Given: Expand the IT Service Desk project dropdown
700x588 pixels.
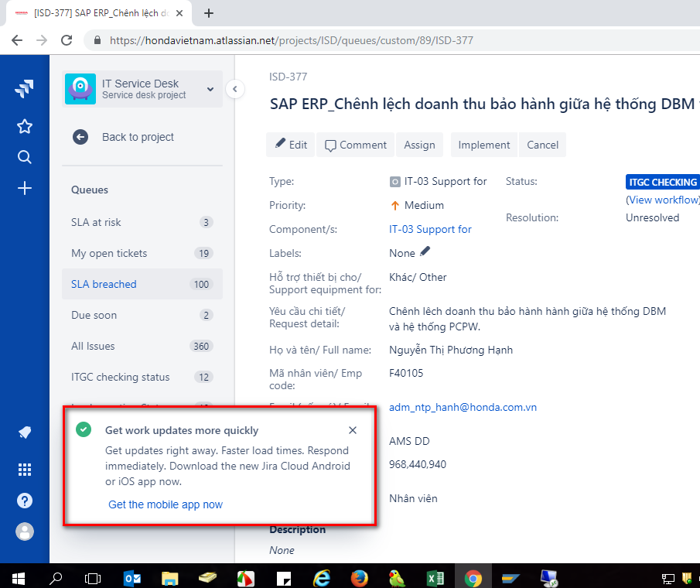Looking at the screenshot, I should 210,89.
